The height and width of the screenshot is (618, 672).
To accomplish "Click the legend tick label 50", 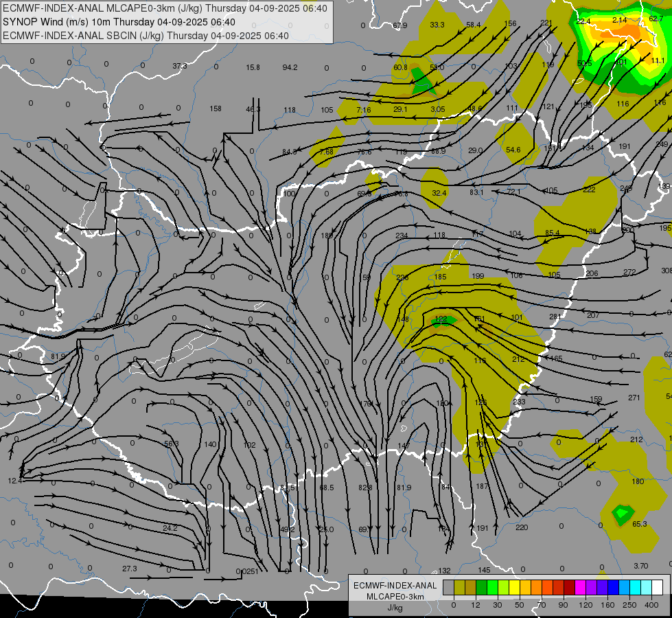I will [520, 605].
